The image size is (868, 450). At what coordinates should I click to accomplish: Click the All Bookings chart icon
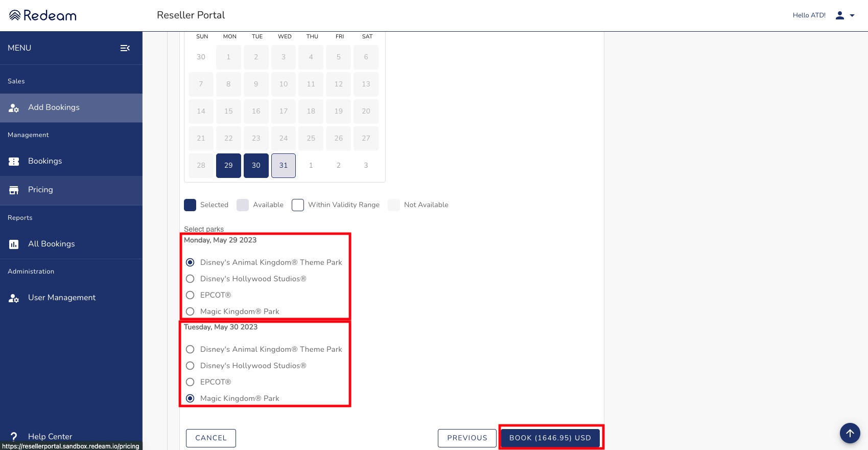(x=14, y=244)
